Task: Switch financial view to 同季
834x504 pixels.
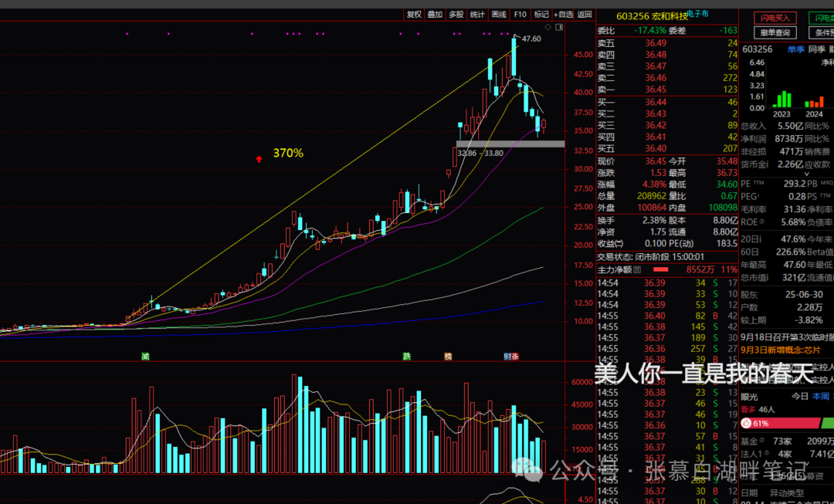Action: 816,49
